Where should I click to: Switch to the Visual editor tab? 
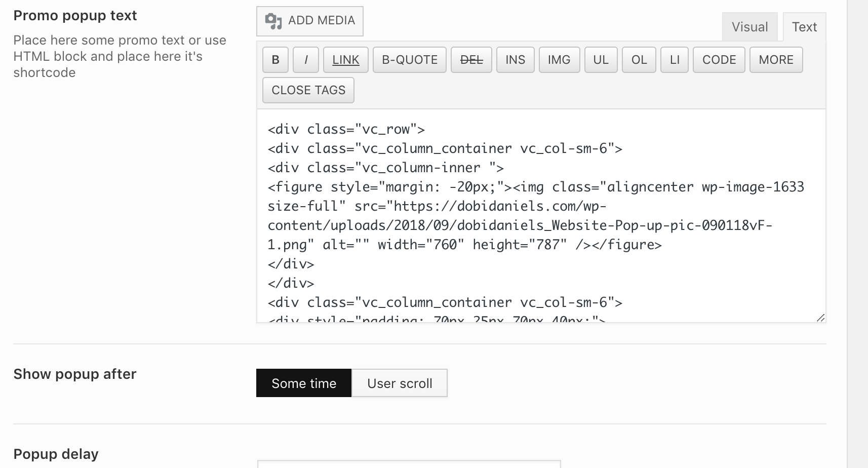749,27
